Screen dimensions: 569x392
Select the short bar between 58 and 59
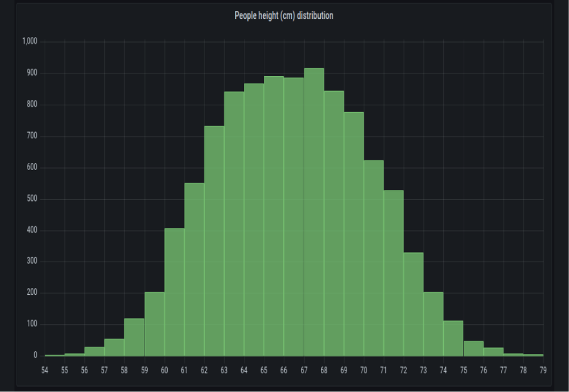click(134, 337)
